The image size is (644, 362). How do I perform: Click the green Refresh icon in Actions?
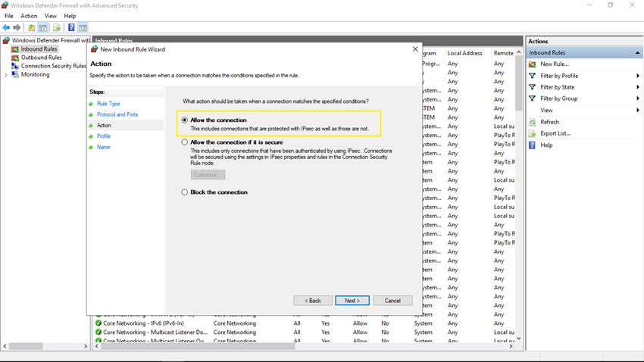(533, 122)
